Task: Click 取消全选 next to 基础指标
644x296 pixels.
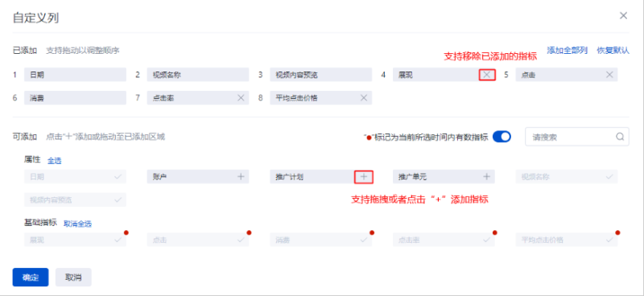Action: [x=77, y=224]
